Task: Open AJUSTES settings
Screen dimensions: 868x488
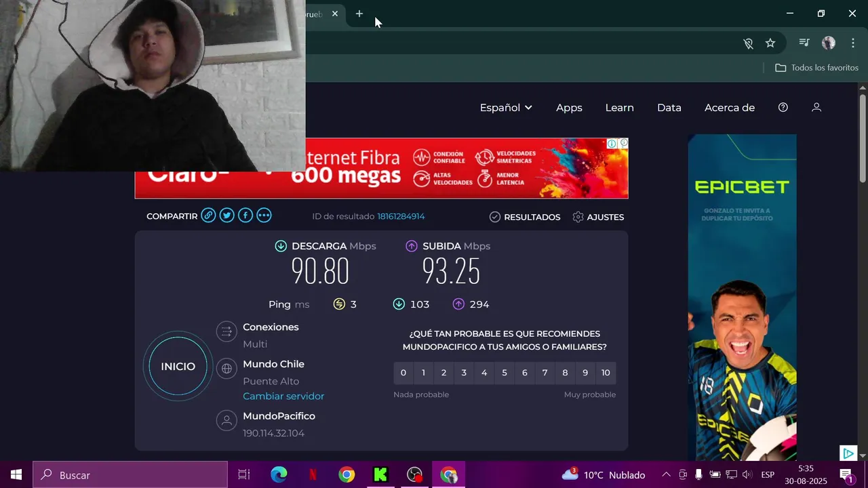Action: point(598,217)
